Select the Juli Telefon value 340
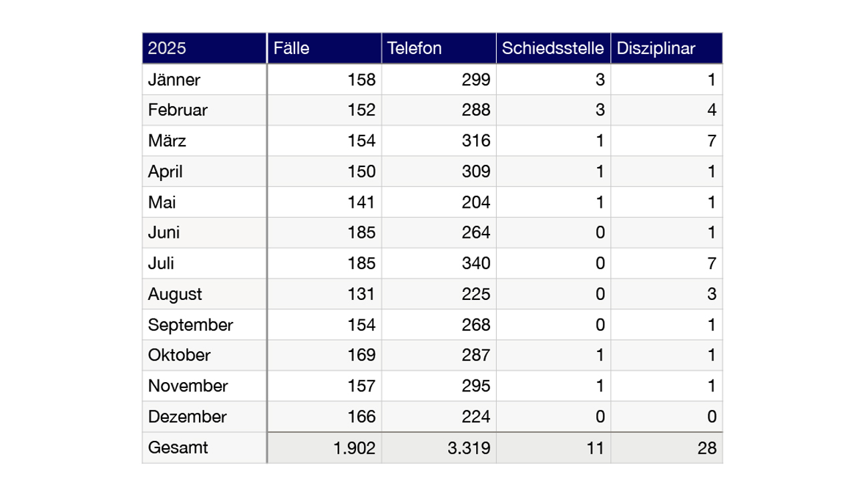This screenshot has width=868, height=501. click(x=439, y=264)
